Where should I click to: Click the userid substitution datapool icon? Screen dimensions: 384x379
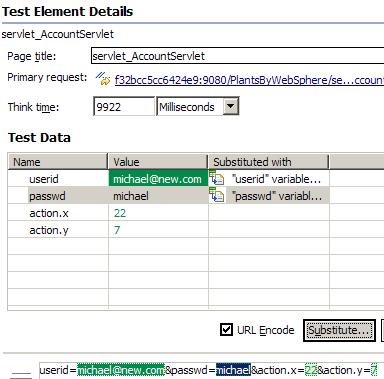click(x=216, y=178)
